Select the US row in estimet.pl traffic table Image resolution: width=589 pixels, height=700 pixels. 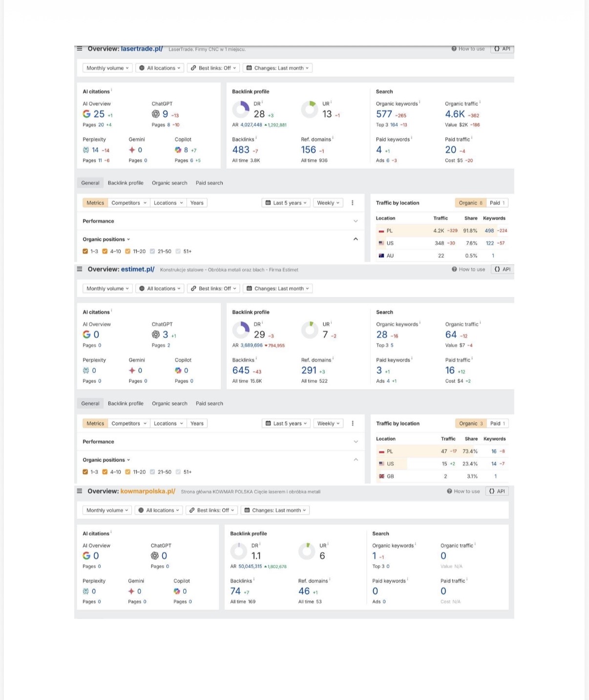(390, 464)
